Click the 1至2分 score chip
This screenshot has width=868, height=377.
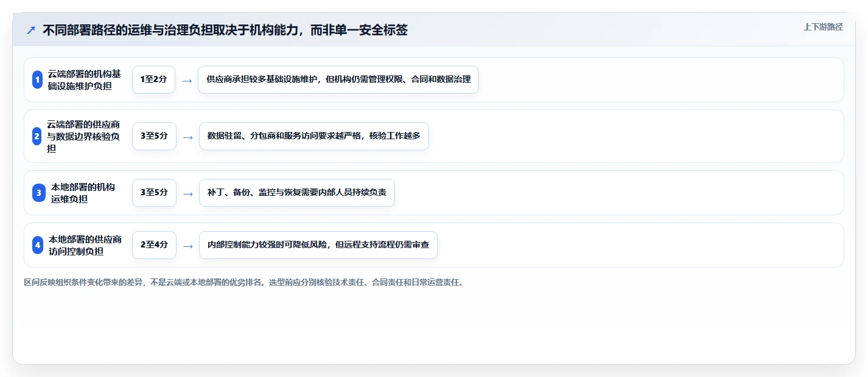(x=153, y=80)
